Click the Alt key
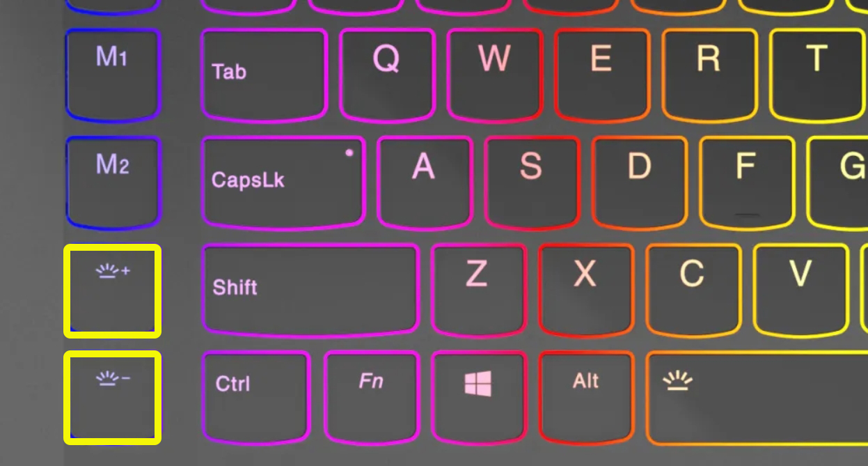Image resolution: width=868 pixels, height=466 pixels. point(587,397)
